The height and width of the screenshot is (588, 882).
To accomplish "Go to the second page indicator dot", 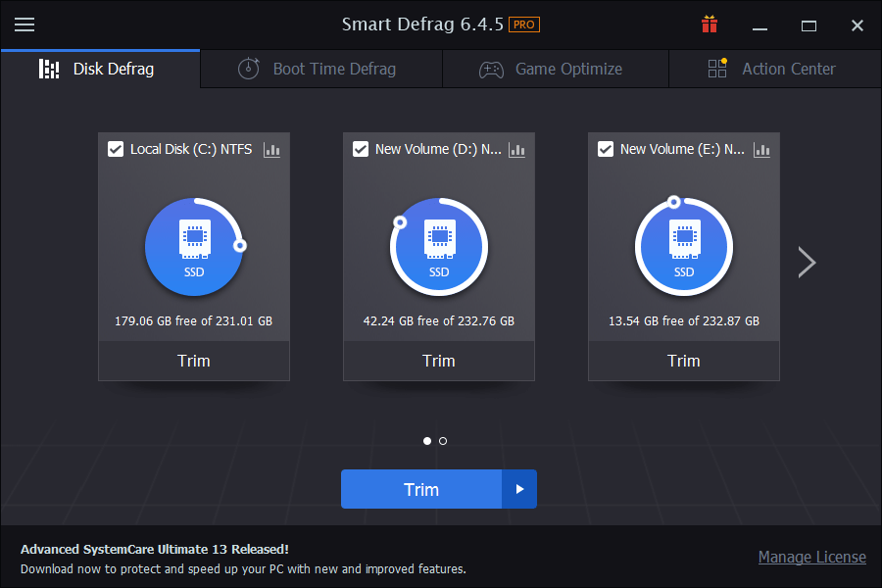I will pos(443,441).
